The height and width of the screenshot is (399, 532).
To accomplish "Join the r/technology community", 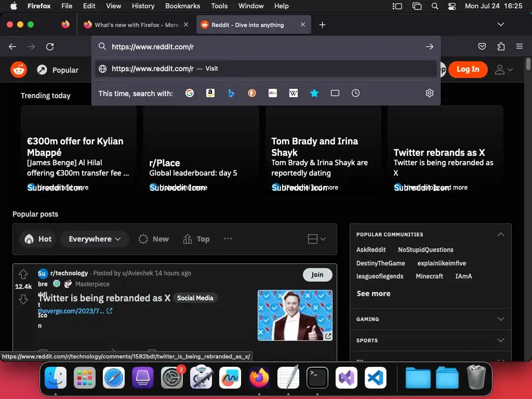I will [x=317, y=274].
